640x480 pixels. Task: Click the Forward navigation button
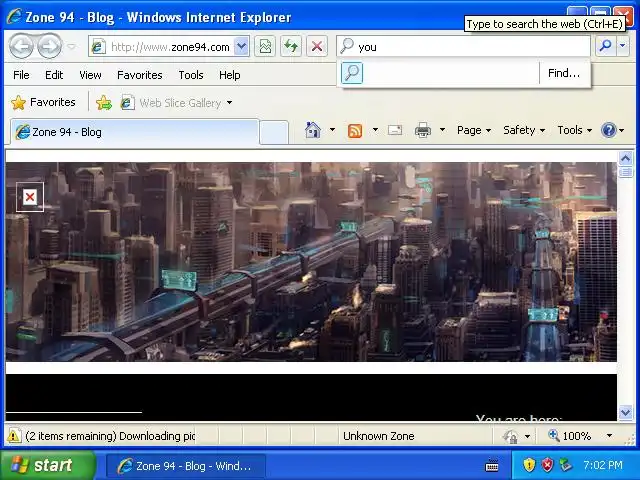tap(49, 47)
